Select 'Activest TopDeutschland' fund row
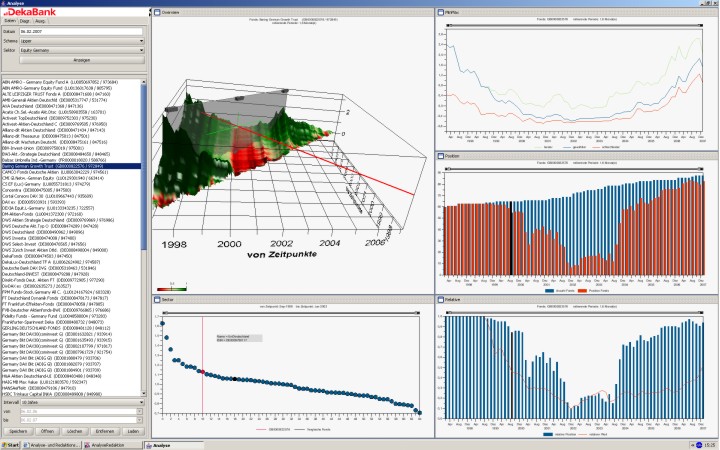Viewport: 720px width, 450px height. (x=72, y=118)
